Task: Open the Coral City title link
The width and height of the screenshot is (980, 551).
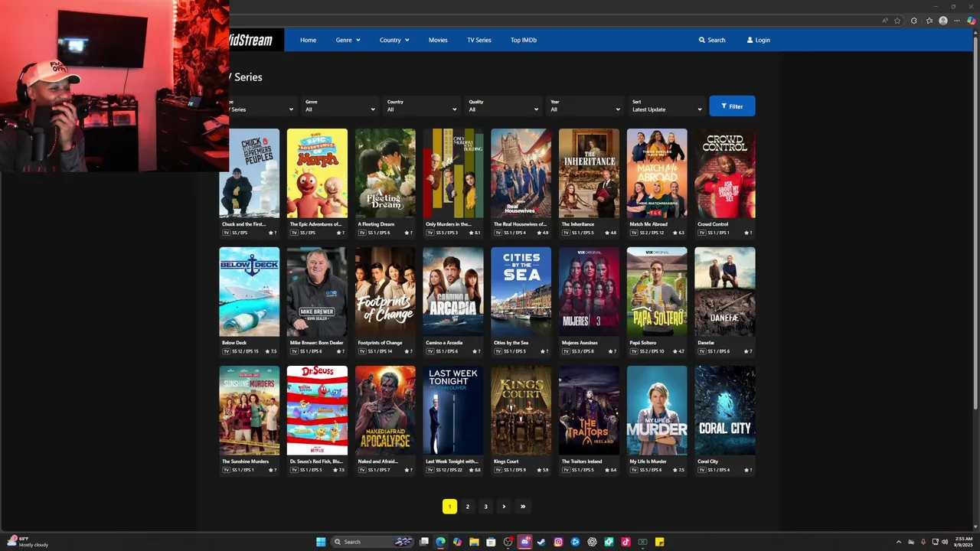Action: (x=708, y=461)
